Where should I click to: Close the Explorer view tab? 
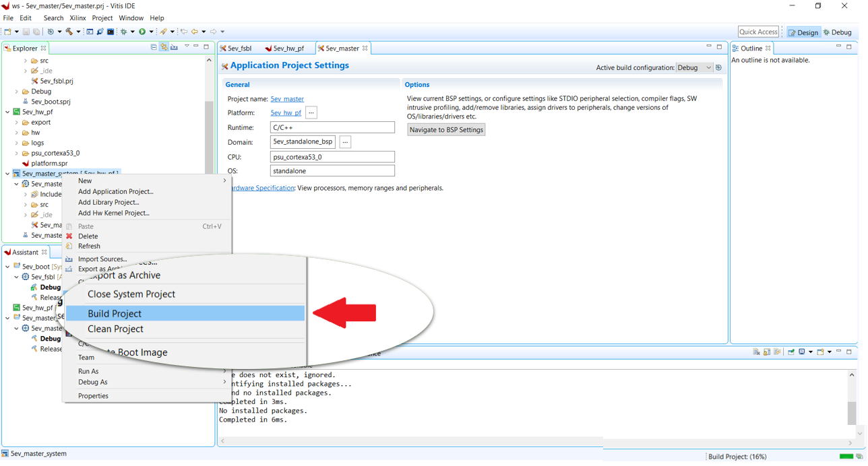click(x=44, y=48)
